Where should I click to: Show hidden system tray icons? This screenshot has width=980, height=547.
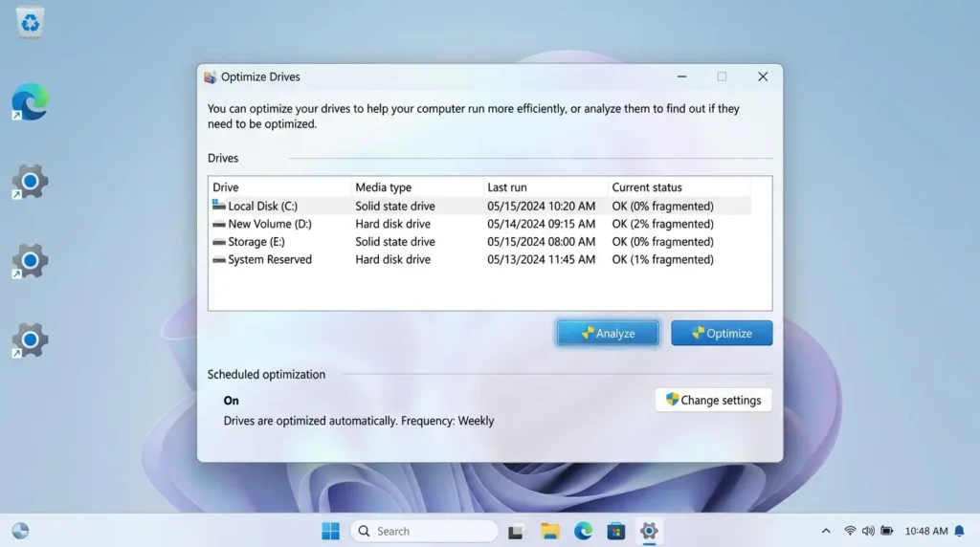[826, 531]
